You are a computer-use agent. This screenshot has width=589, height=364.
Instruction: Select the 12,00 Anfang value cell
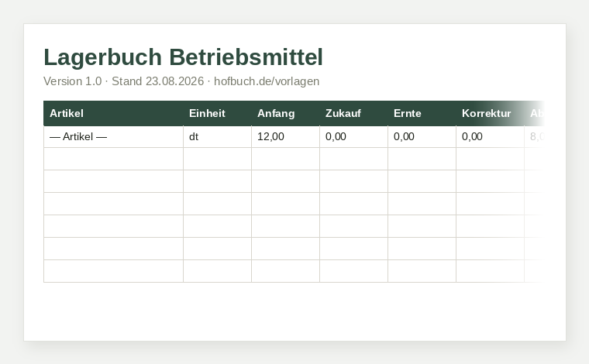click(285, 136)
